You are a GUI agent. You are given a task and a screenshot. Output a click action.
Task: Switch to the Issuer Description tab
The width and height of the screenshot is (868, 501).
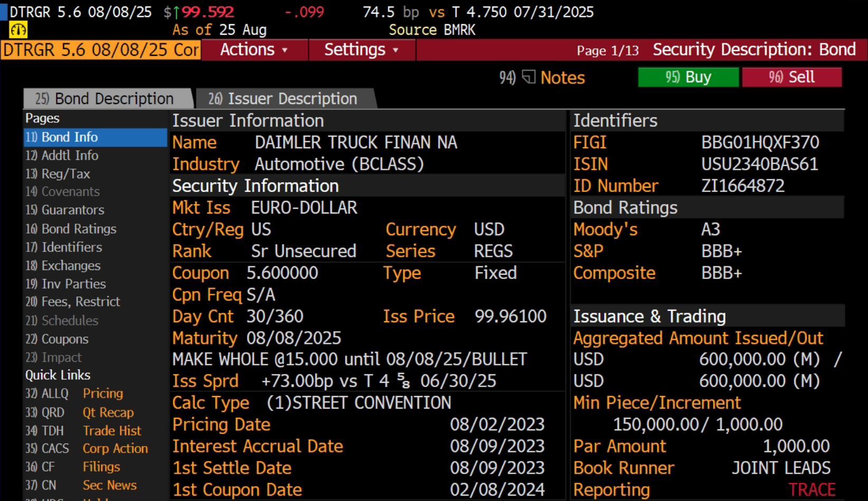point(285,99)
